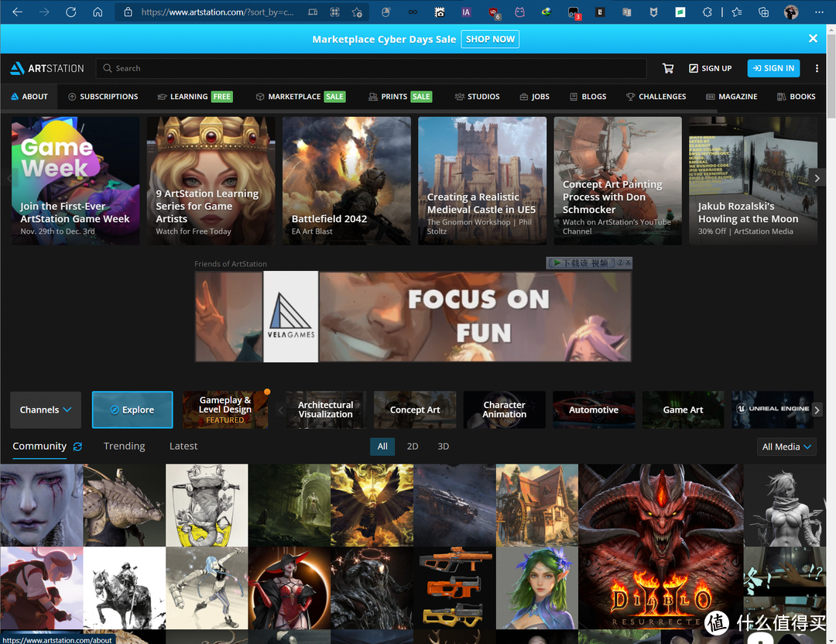836x644 pixels.
Task: Open the browser profile avatar
Action: click(791, 12)
